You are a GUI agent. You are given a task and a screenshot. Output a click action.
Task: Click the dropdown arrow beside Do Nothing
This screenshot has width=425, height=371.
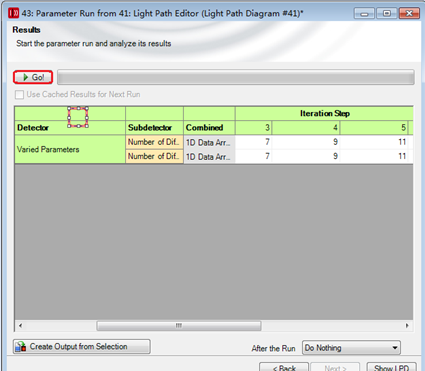click(395, 348)
